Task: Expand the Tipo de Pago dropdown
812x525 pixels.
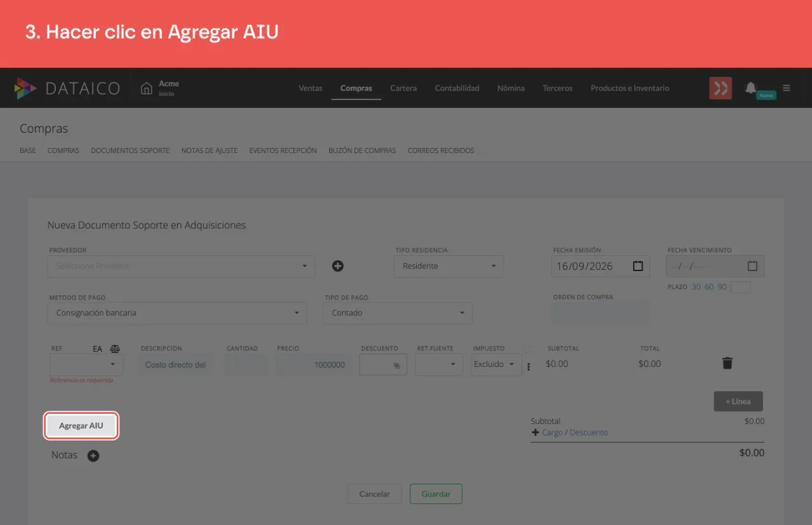Action: pyautogui.click(x=398, y=313)
